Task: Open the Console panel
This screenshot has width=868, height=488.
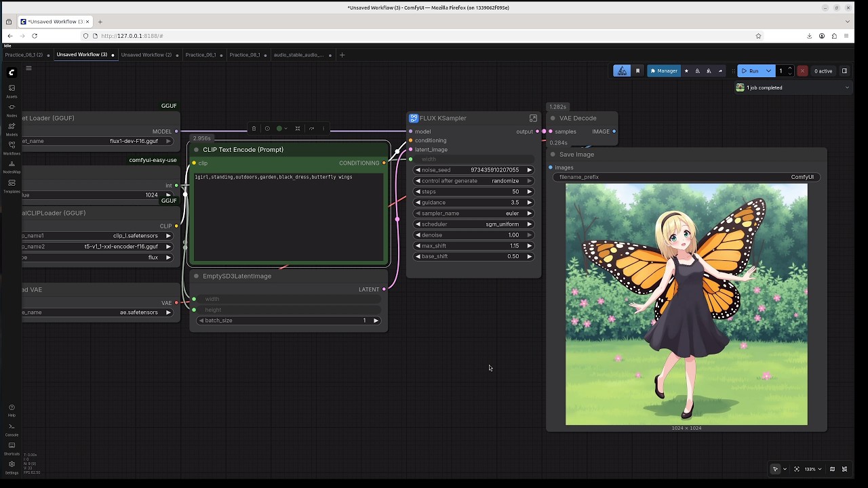Action: coord(12,429)
